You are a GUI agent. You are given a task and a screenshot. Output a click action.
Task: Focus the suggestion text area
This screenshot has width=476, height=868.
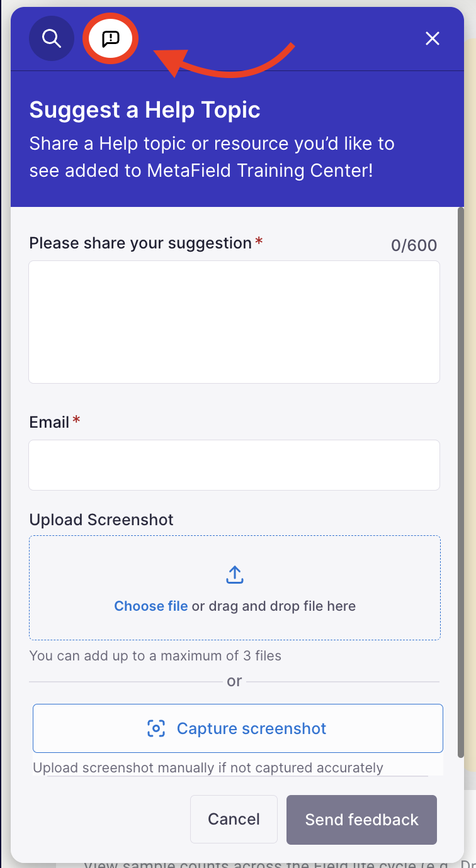click(x=234, y=322)
